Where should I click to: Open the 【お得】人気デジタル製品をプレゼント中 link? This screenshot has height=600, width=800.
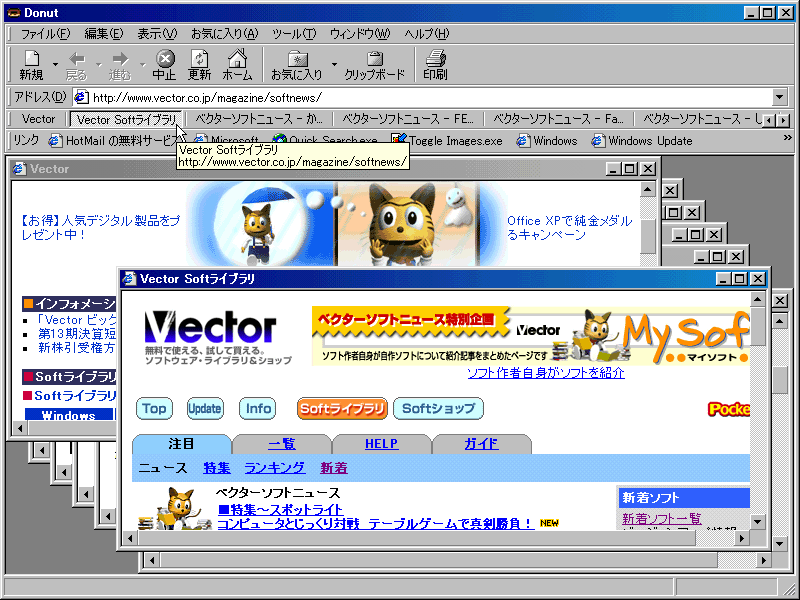101,228
